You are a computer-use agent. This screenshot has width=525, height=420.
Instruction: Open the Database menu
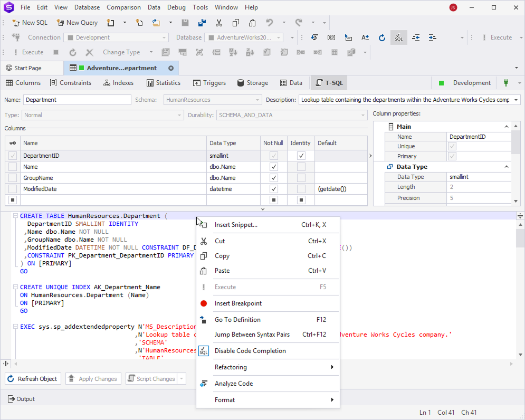tap(87, 7)
